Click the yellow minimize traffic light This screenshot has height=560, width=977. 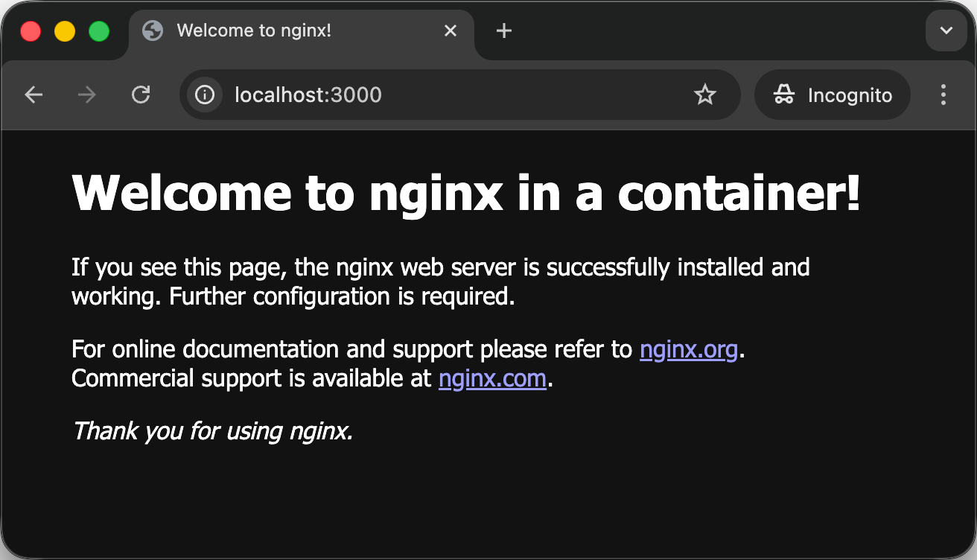coord(65,31)
